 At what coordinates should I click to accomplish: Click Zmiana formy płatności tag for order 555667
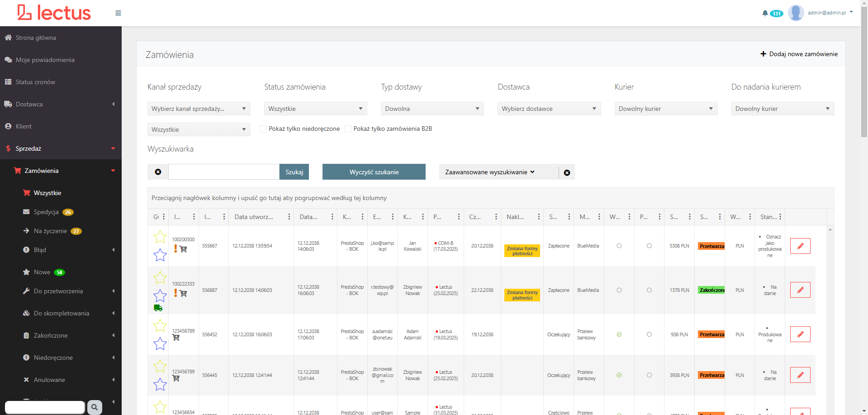[522, 251]
